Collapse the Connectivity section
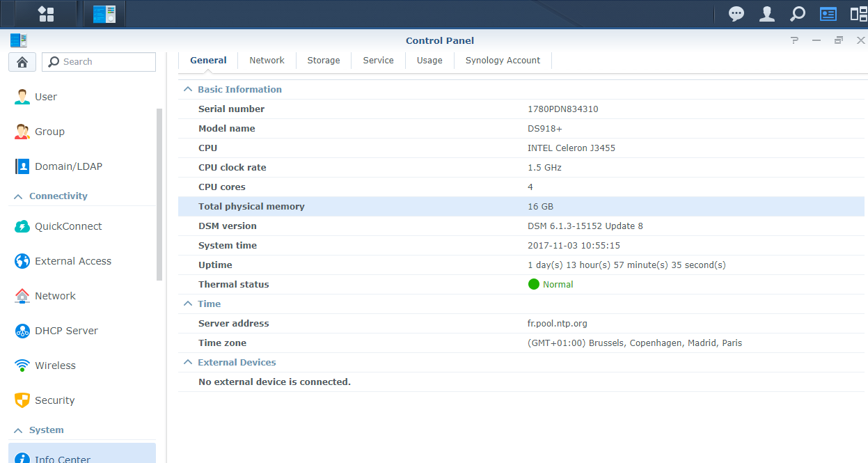 tap(19, 196)
